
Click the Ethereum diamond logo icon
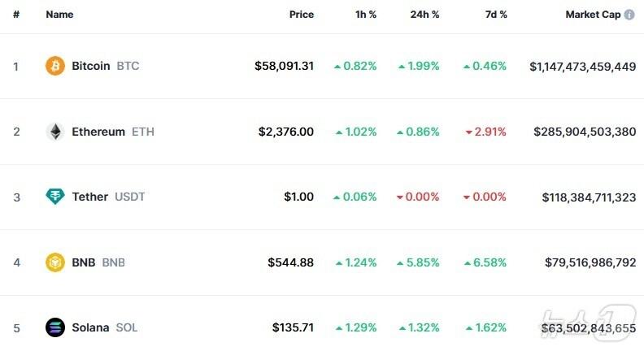[55, 132]
